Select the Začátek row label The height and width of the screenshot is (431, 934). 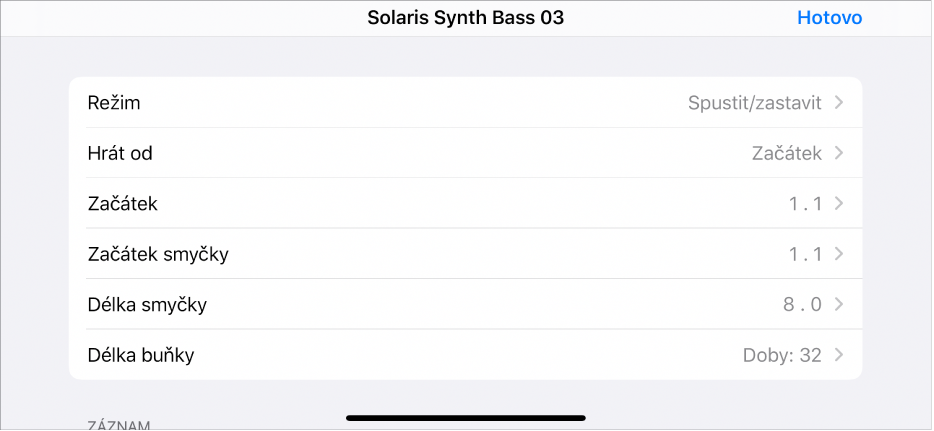(123, 204)
